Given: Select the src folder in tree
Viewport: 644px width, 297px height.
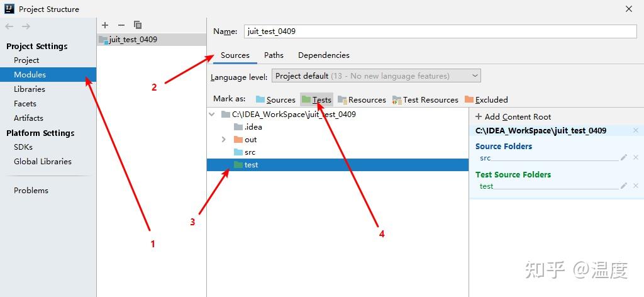Looking at the screenshot, I should click(x=249, y=152).
